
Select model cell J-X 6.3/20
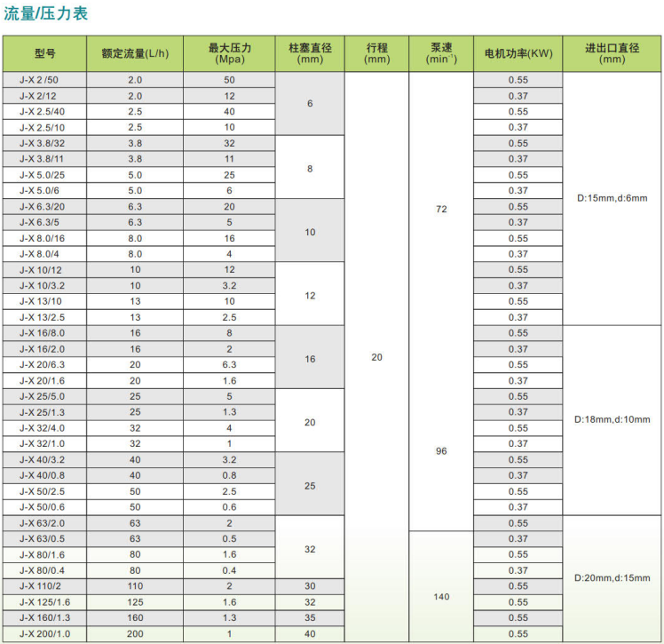tap(45, 207)
